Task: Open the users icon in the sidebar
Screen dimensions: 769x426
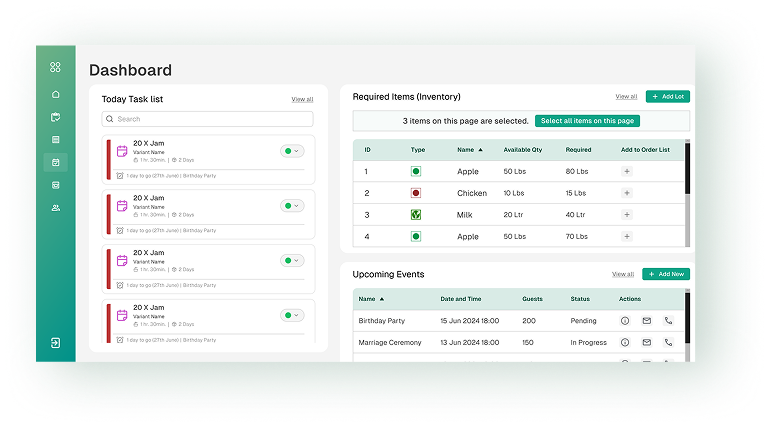Action: (56, 208)
